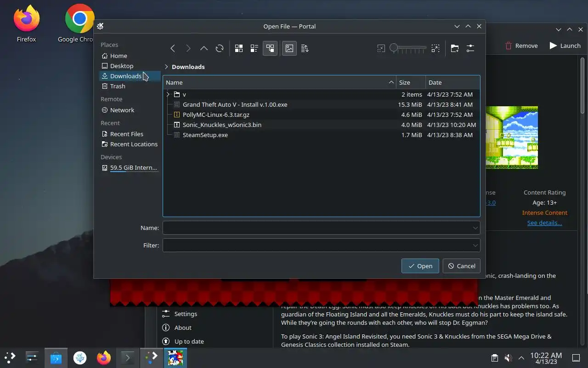
Task: Select SteamSetup.exe file
Action: [x=322, y=135]
